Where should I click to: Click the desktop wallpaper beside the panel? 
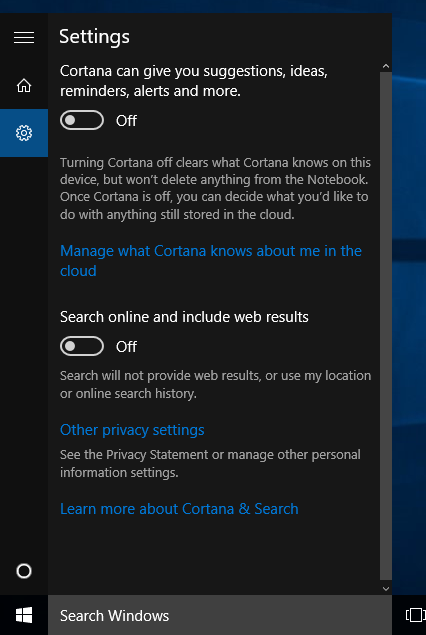[409, 283]
